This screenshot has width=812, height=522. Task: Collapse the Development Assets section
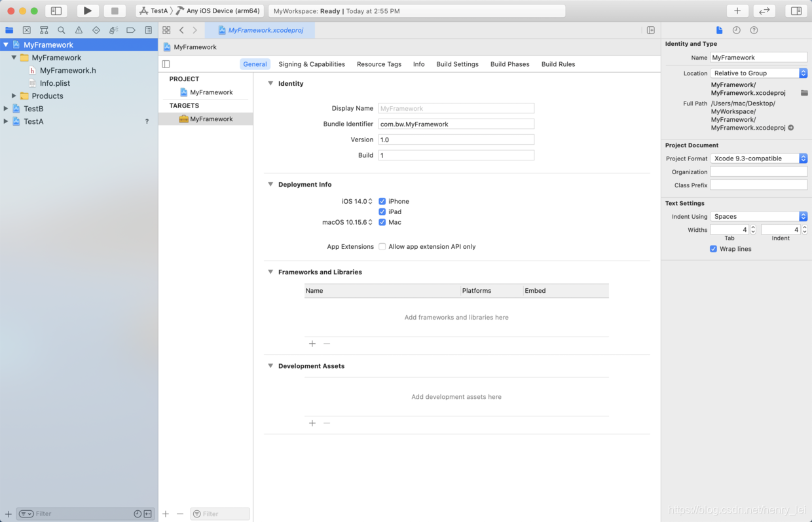[x=270, y=365]
